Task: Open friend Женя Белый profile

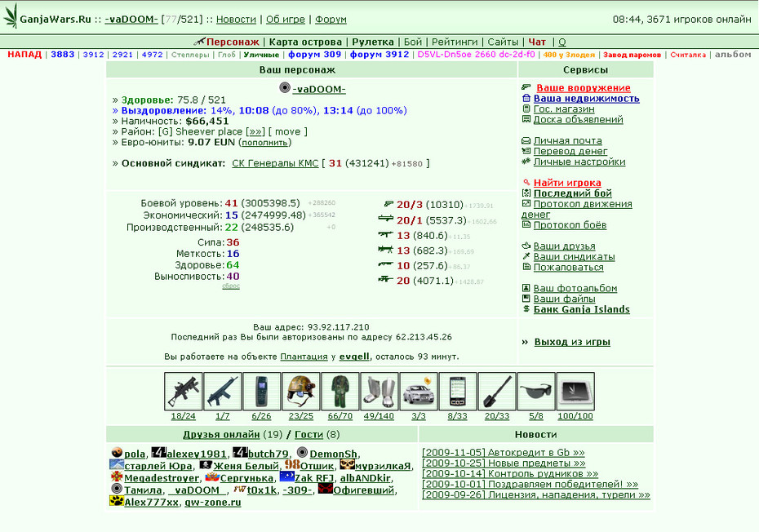Action: pos(246,466)
